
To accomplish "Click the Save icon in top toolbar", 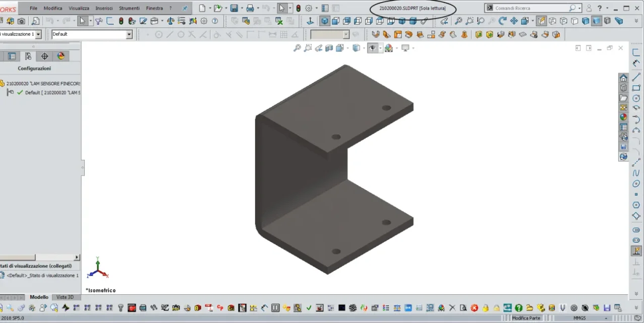I will pos(234,8).
